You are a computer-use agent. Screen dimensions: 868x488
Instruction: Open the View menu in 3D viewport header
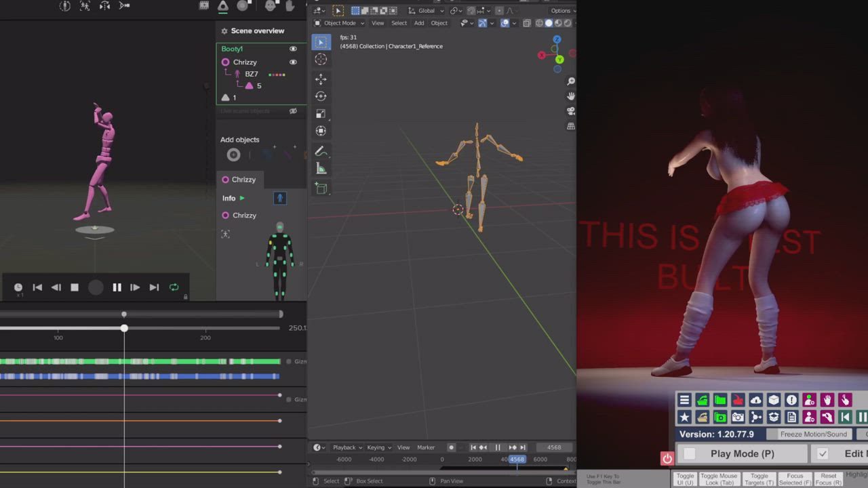(378, 23)
